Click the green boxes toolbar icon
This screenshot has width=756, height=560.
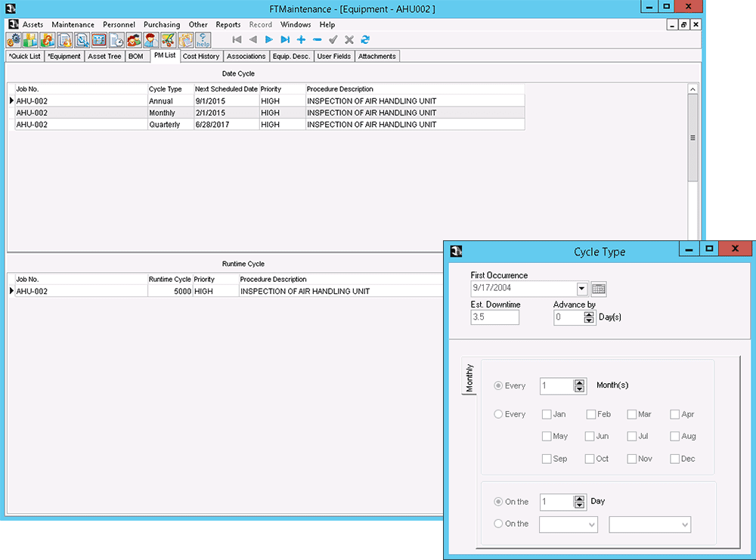(30, 40)
